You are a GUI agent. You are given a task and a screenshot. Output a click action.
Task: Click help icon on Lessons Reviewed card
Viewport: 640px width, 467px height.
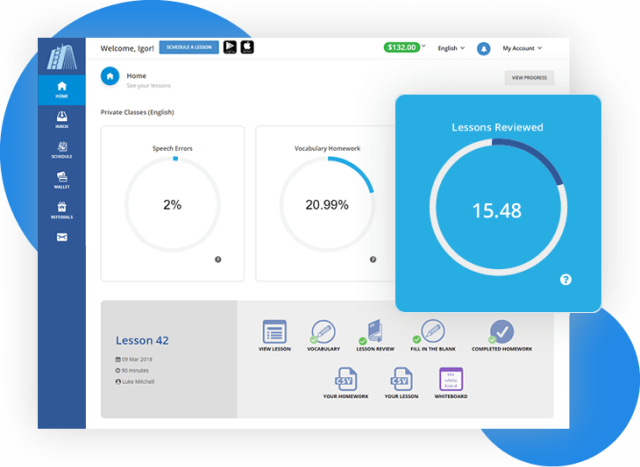pos(565,279)
